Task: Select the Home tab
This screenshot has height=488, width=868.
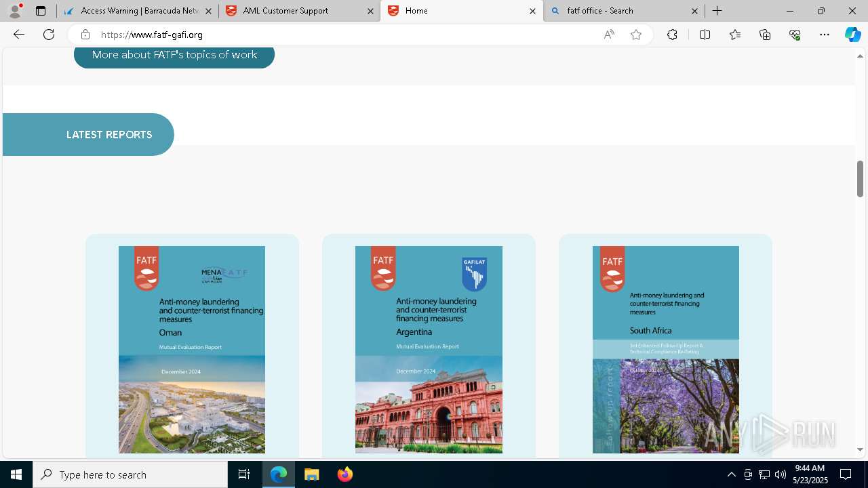Action: pos(462,11)
